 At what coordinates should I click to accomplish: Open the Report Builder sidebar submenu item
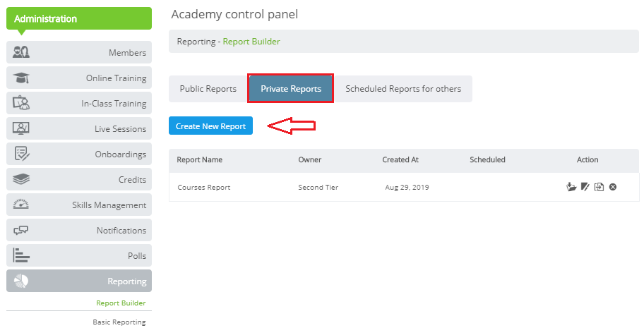121,303
